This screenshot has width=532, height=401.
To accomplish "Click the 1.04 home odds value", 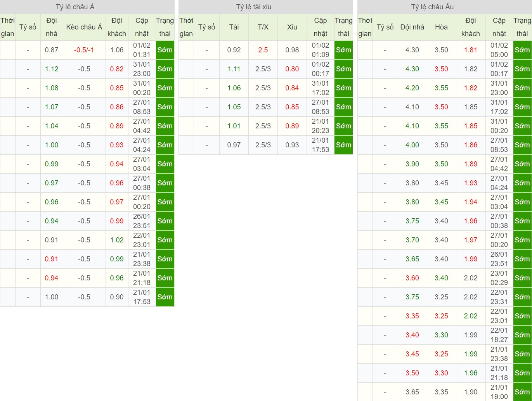I will pos(52,126).
